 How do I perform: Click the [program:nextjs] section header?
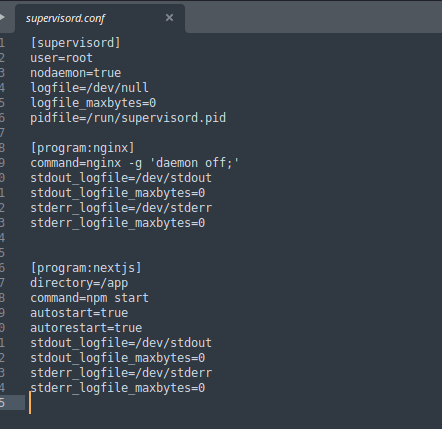tap(86, 268)
